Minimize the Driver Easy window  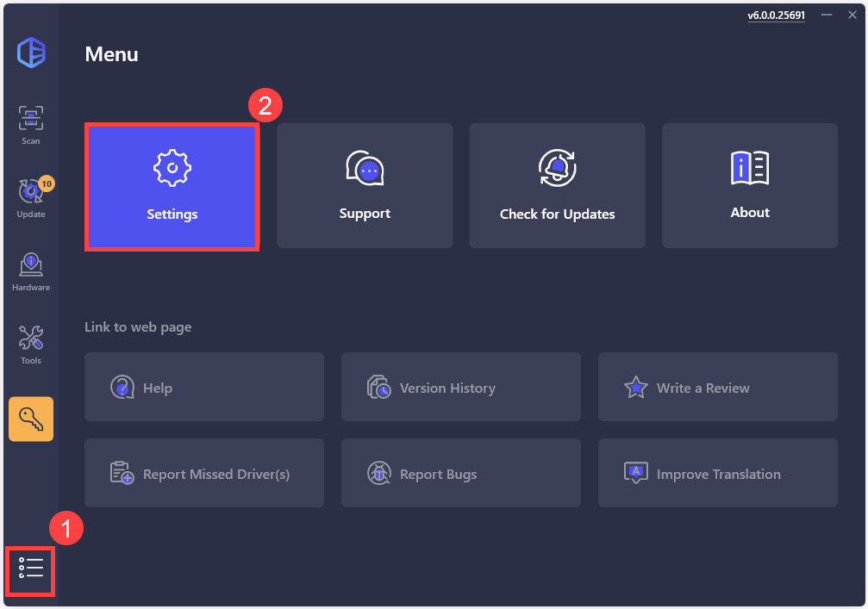[827, 16]
